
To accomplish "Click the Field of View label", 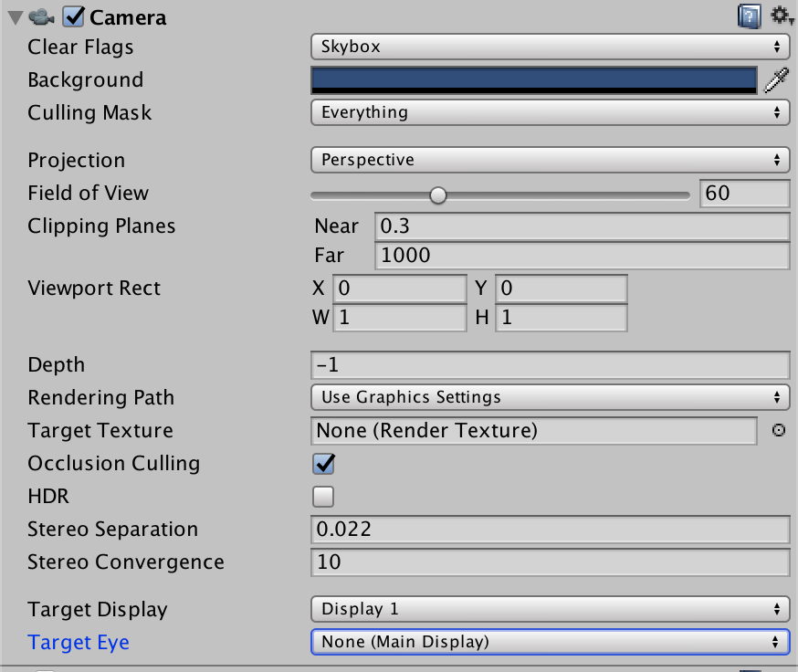I will 88,194.
